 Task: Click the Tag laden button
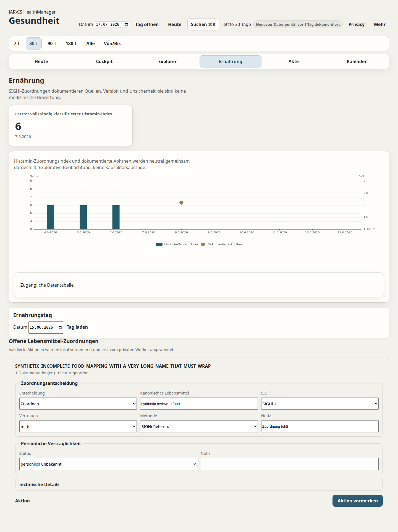[77, 327]
